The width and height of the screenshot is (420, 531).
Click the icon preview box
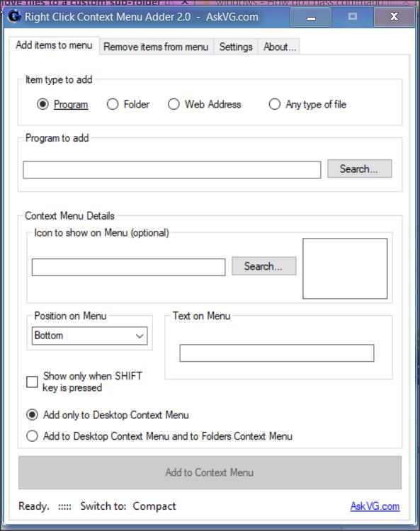pos(345,268)
